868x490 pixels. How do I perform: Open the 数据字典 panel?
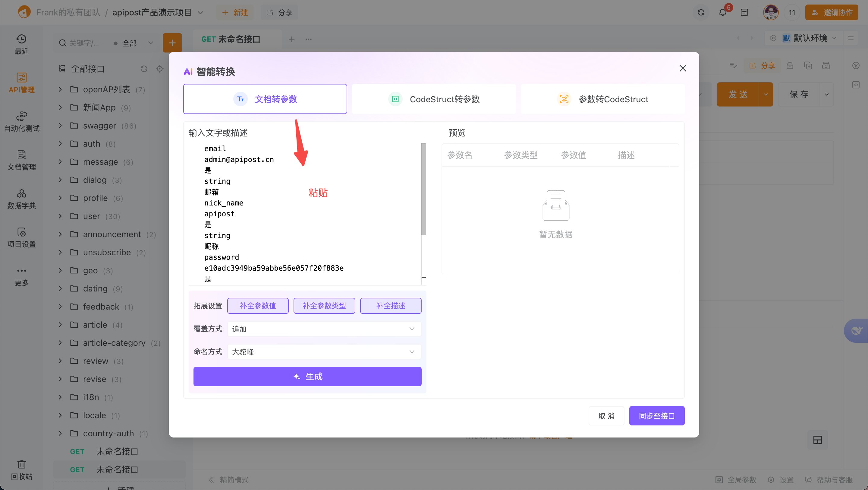click(x=21, y=199)
